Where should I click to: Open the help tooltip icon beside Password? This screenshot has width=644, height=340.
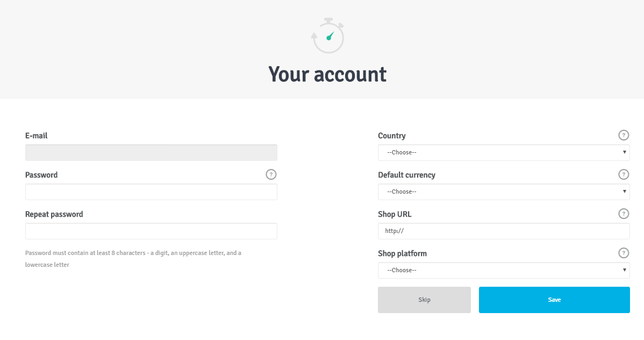(x=271, y=174)
